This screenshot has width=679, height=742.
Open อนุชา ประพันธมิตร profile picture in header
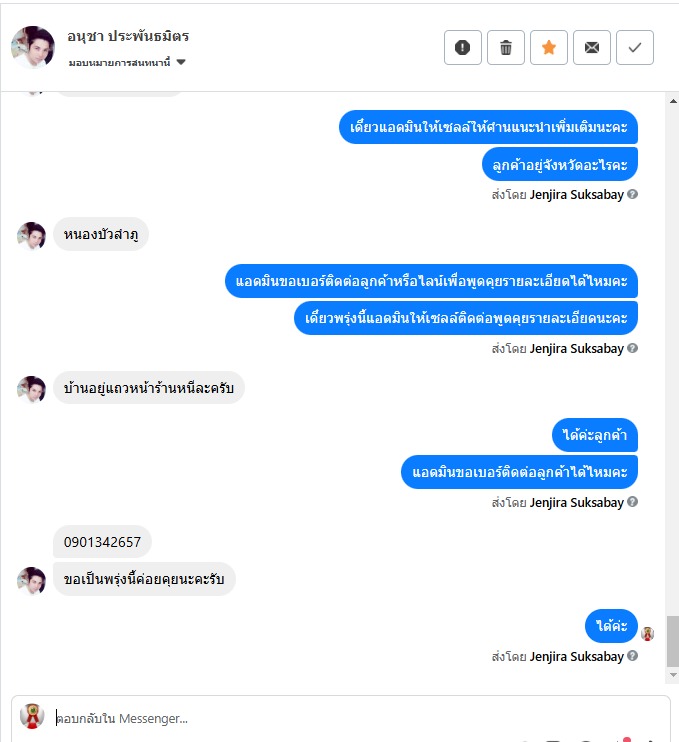click(33, 47)
